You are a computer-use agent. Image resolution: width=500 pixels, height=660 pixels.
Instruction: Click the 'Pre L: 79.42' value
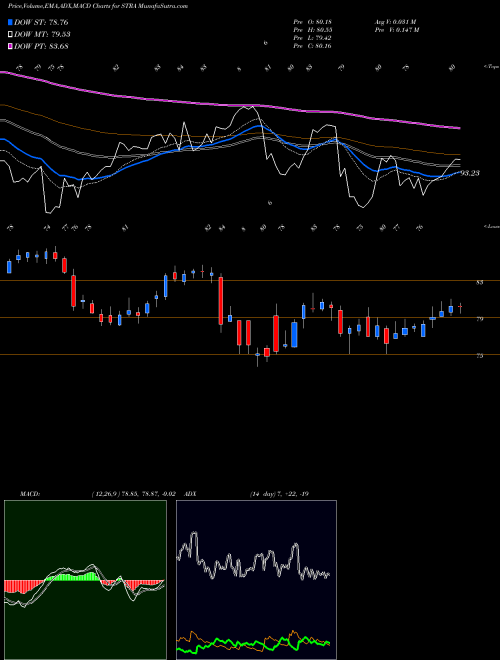tap(313, 38)
